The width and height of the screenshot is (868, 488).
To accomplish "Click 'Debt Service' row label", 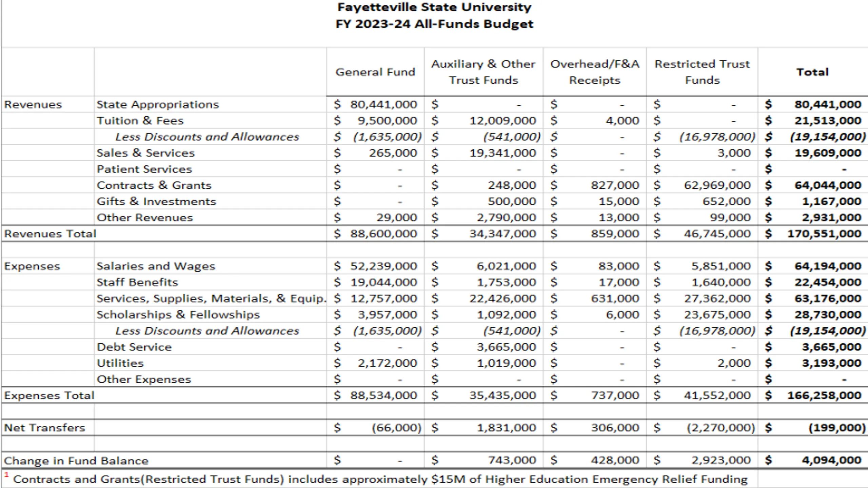I will [x=134, y=347].
